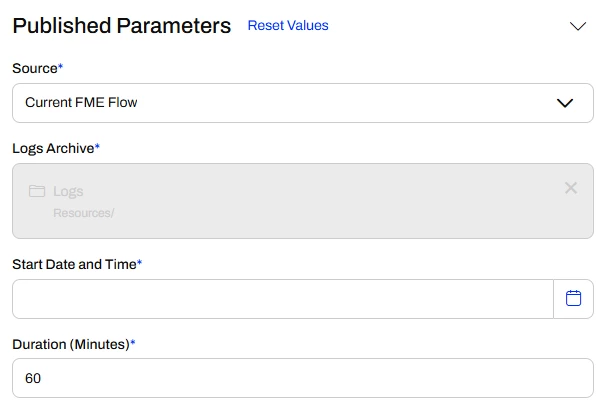Select the 'Current FME Flow' combo box text
The image size is (606, 409).
82,103
